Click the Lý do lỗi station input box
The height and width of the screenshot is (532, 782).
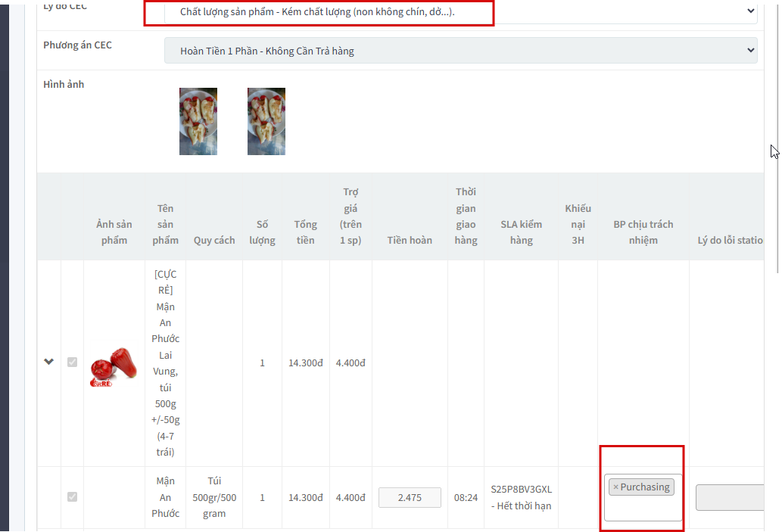pos(730,498)
